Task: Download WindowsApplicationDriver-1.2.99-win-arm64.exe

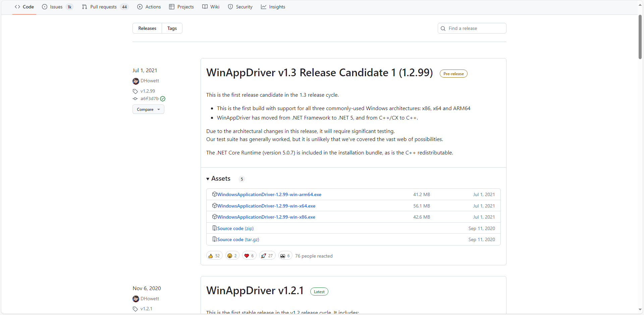Action: pos(269,194)
